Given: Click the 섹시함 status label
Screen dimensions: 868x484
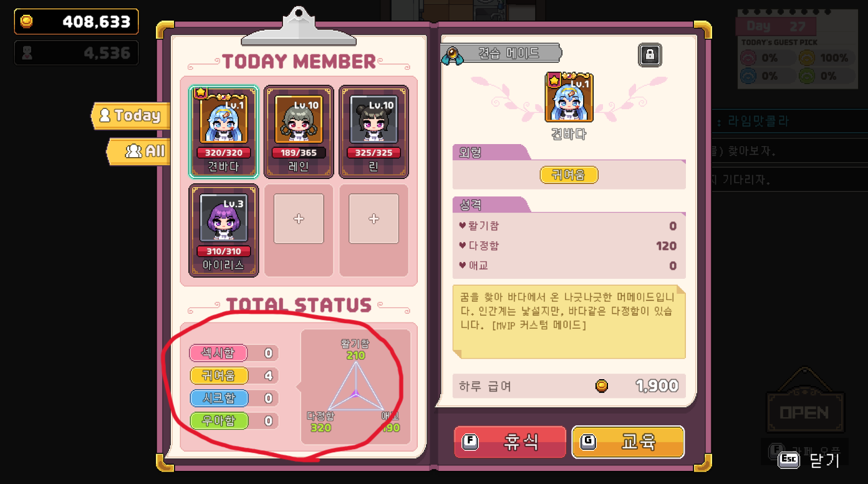Looking at the screenshot, I should pos(218,354).
